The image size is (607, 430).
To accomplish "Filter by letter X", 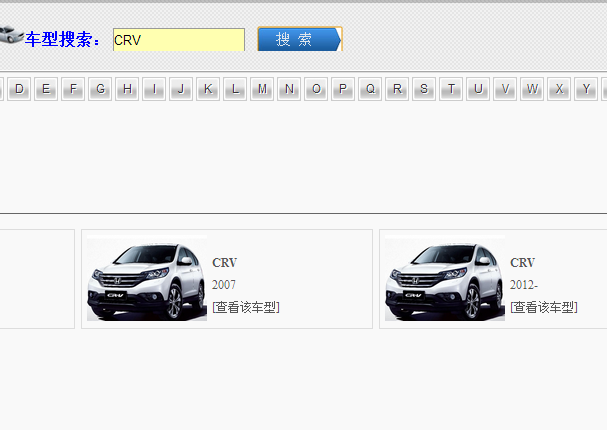I will pyautogui.click(x=559, y=89).
